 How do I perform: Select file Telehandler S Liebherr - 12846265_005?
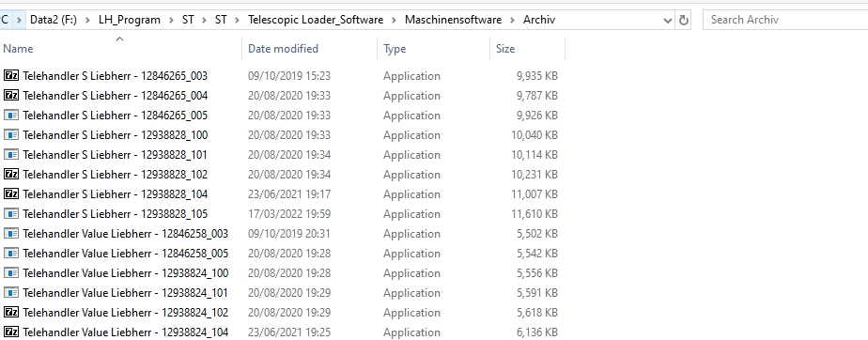(x=116, y=116)
